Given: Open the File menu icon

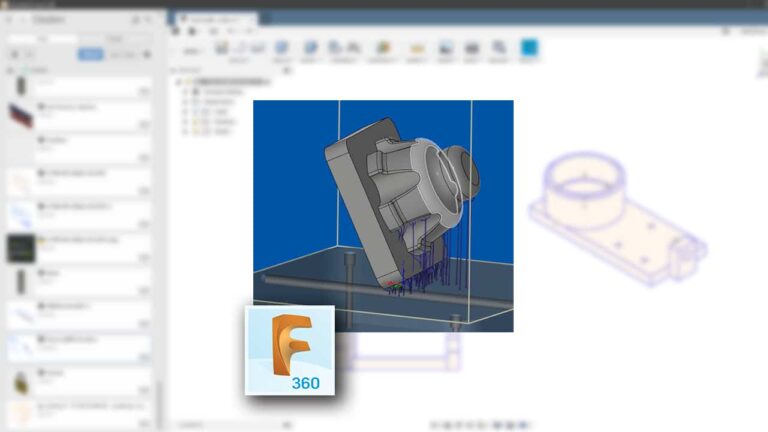Looking at the screenshot, I should click(192, 31).
